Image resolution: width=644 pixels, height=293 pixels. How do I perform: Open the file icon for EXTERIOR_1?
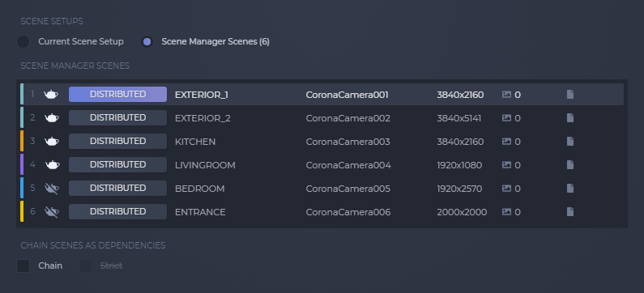pyautogui.click(x=570, y=95)
